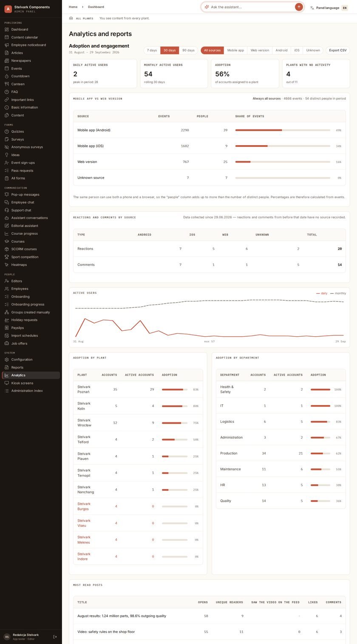Open Administration index in sidebar
Screen dimensions: 357x644
pyautogui.click(x=31, y=391)
